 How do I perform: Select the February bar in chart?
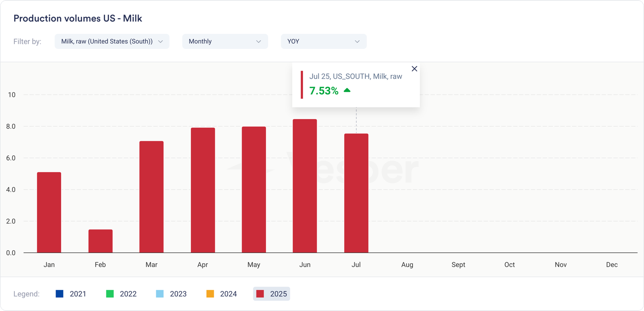(101, 241)
